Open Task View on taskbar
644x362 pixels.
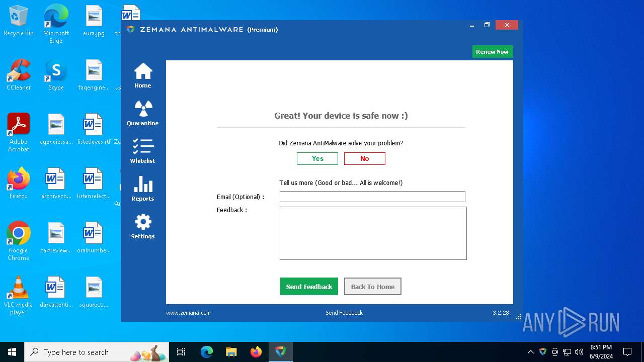click(x=181, y=352)
